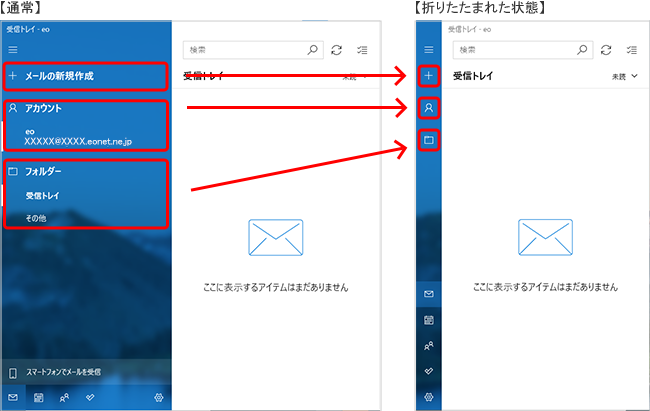Click hamburger menu in expanded Mail window

click(x=13, y=50)
